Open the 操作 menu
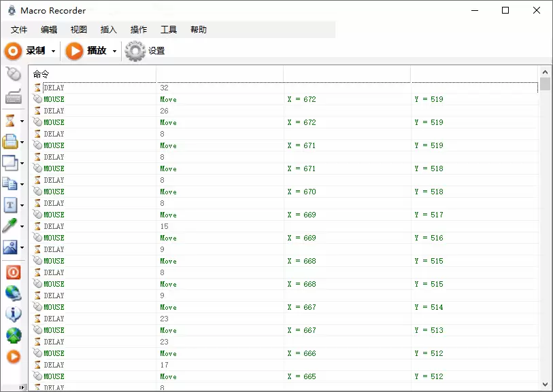 point(139,30)
